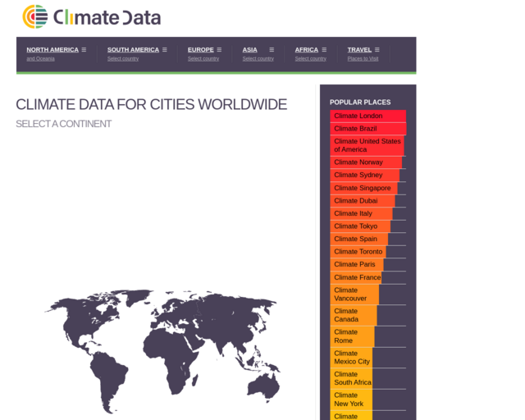
Task: Select the NORTH AMERICA menu item
Action: tap(52, 49)
